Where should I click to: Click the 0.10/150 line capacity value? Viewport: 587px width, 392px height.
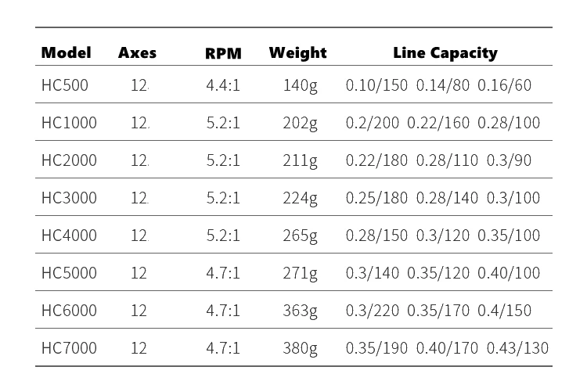pos(376,85)
